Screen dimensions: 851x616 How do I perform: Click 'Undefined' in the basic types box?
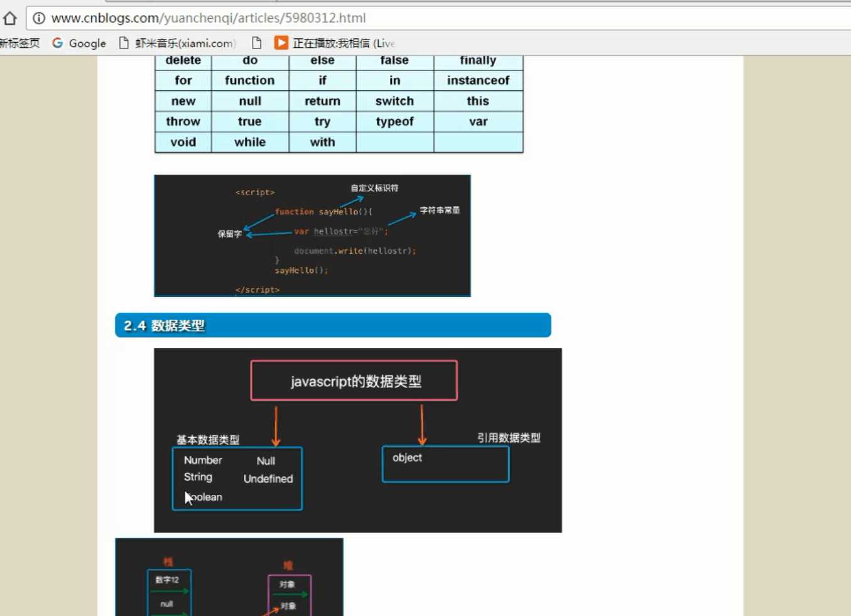[x=268, y=479]
